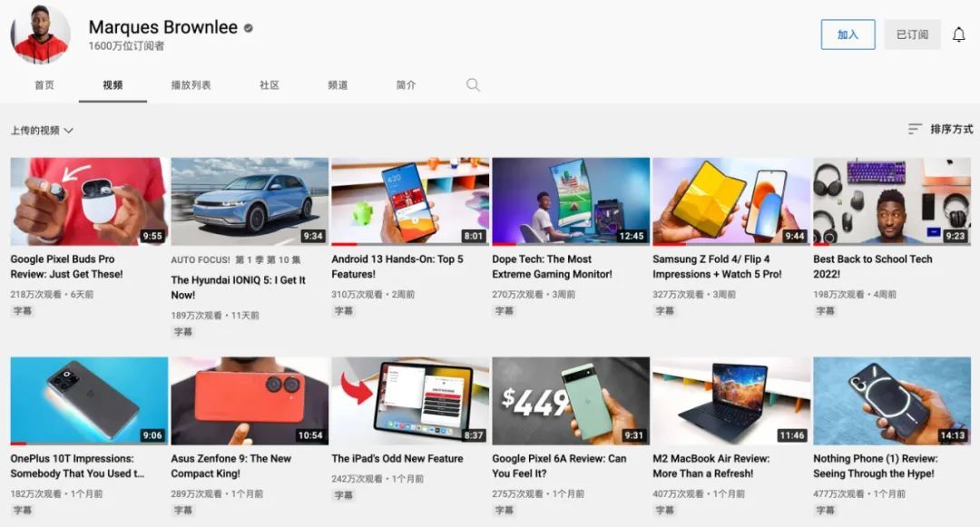Switch to the 频道 tab
Image resolution: width=980 pixels, height=527 pixels.
pyautogui.click(x=338, y=85)
